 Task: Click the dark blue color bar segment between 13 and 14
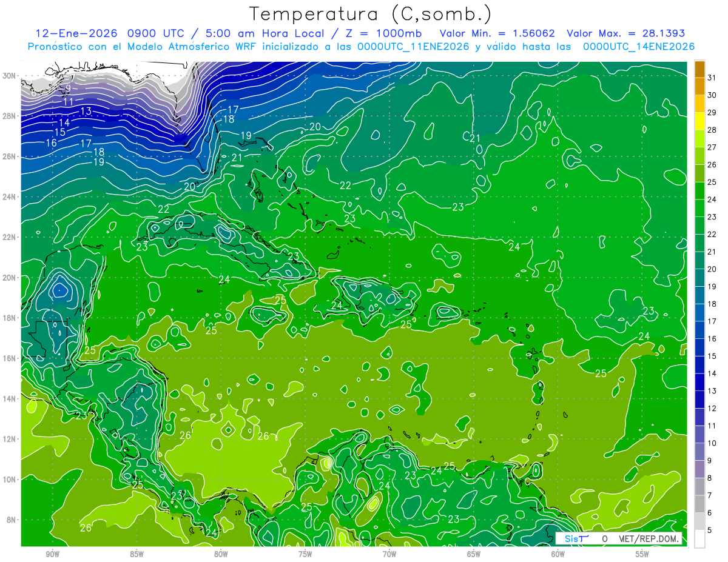click(699, 382)
